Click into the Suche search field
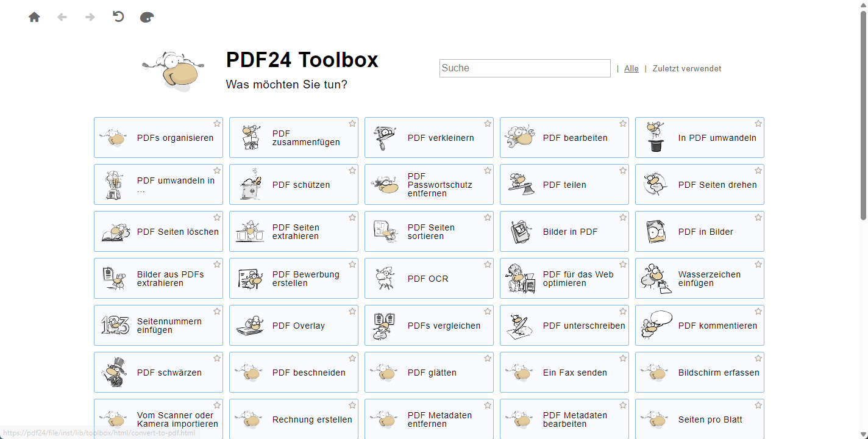 point(525,68)
